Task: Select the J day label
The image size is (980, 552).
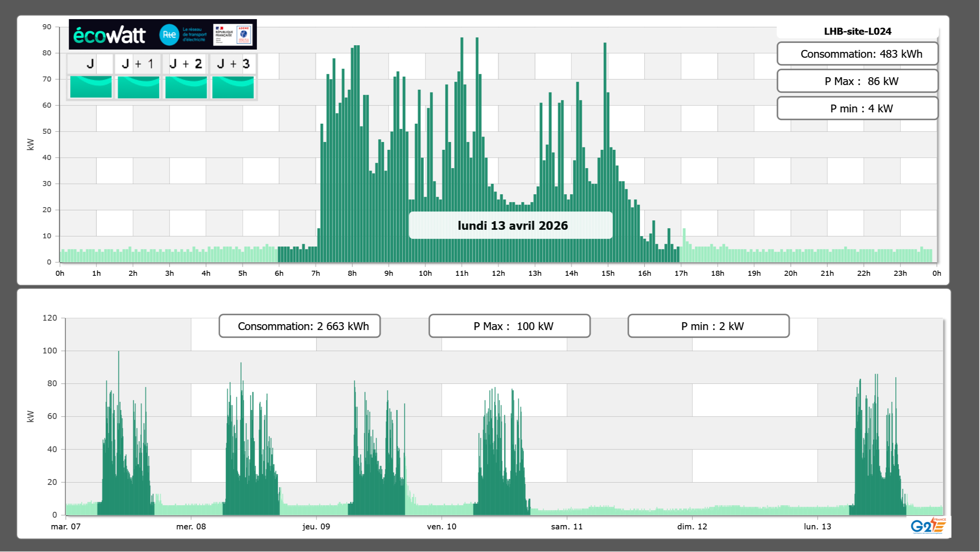Action: [x=90, y=64]
